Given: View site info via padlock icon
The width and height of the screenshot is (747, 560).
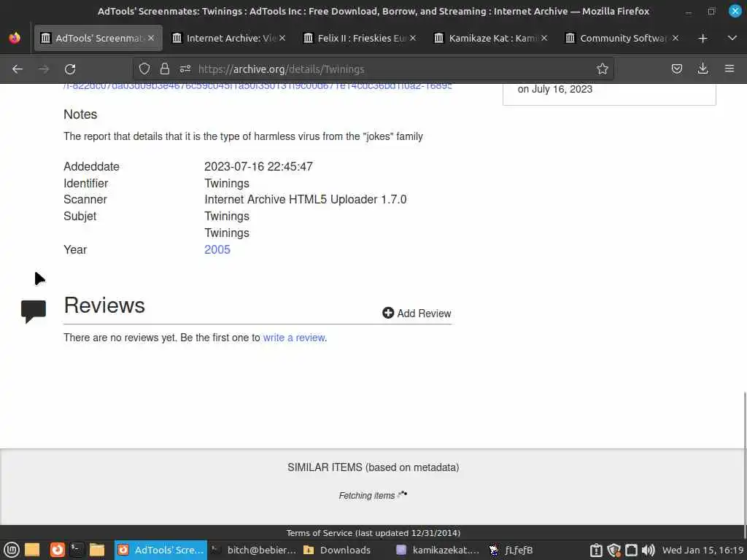Looking at the screenshot, I should click(x=165, y=69).
